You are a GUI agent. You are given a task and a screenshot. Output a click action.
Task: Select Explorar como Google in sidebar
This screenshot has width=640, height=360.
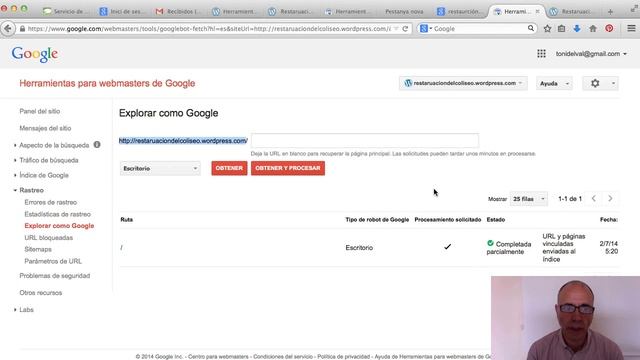tap(59, 226)
